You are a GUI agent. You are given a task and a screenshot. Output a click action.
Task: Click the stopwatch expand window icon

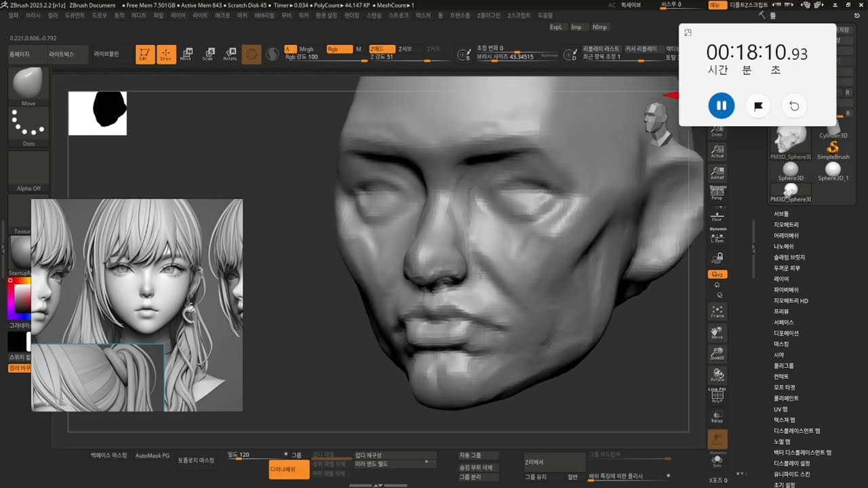[x=688, y=33]
